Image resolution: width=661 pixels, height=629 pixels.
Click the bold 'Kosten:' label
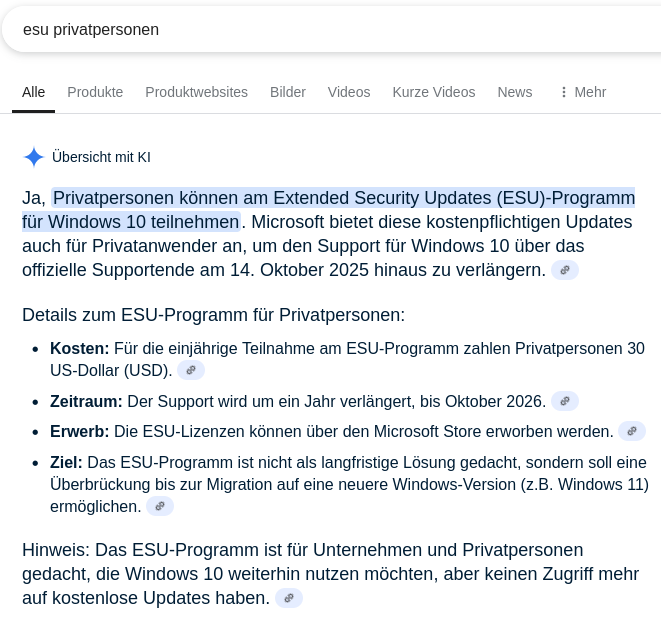tap(79, 348)
